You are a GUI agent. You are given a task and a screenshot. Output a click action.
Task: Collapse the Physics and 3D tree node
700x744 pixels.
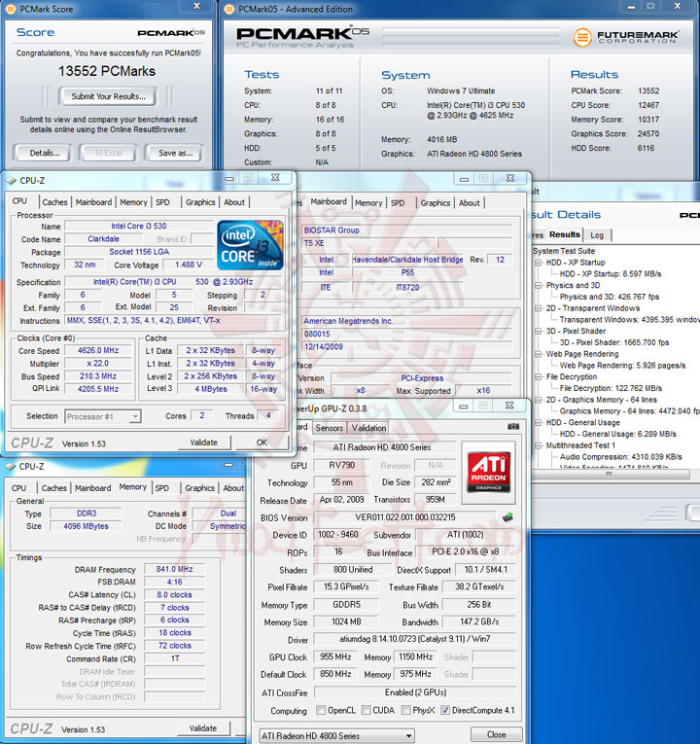(x=539, y=285)
